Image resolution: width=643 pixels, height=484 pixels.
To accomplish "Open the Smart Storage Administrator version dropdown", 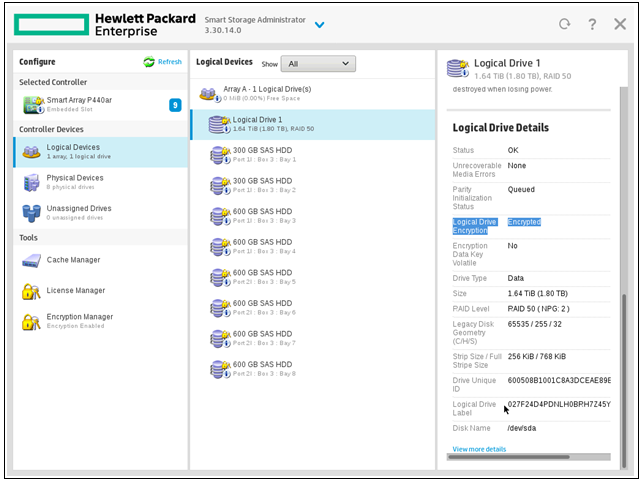I will coord(319,25).
